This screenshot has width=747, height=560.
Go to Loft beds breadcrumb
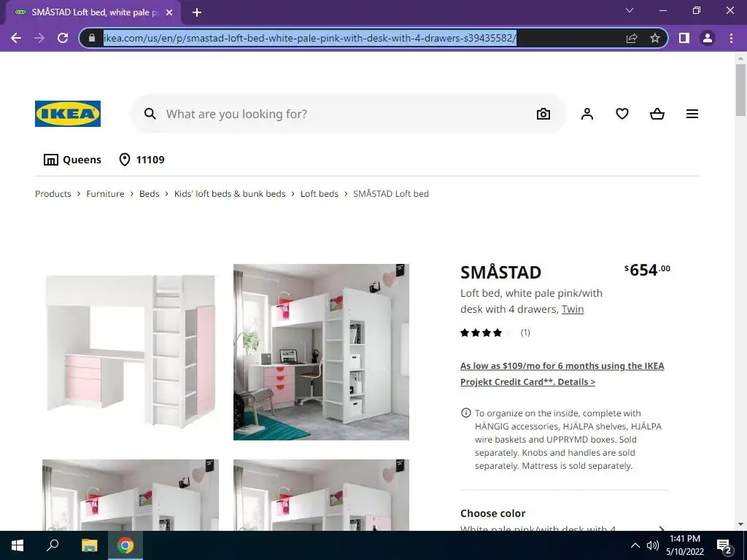320,194
